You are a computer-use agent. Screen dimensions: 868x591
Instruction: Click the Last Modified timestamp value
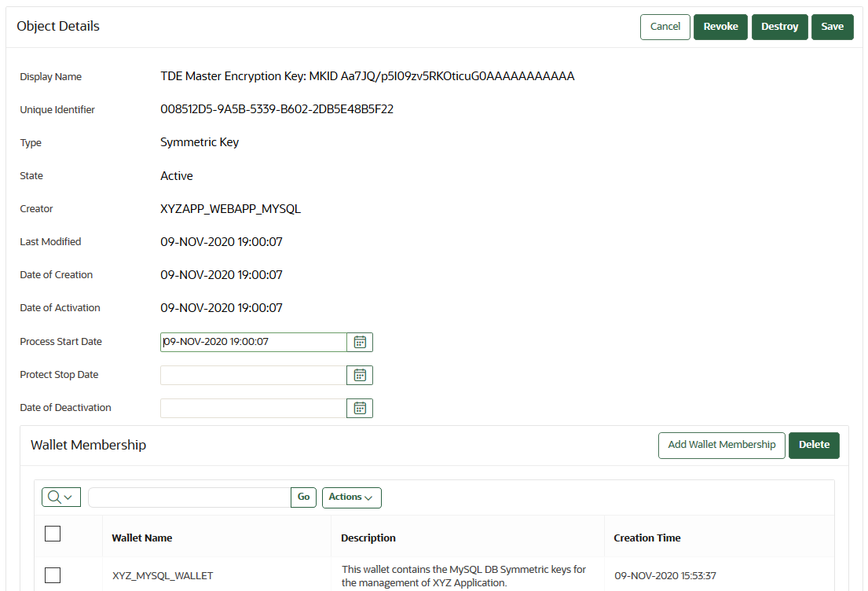222,242
